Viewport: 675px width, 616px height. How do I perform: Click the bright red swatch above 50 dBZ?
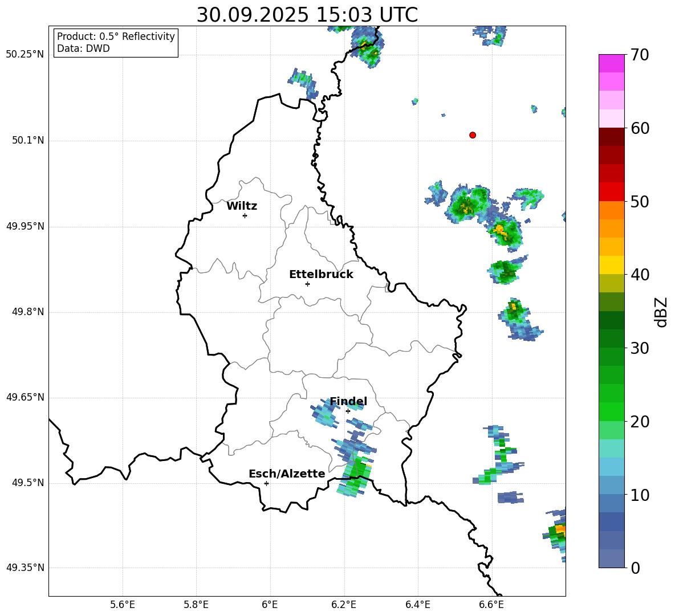tap(611, 191)
